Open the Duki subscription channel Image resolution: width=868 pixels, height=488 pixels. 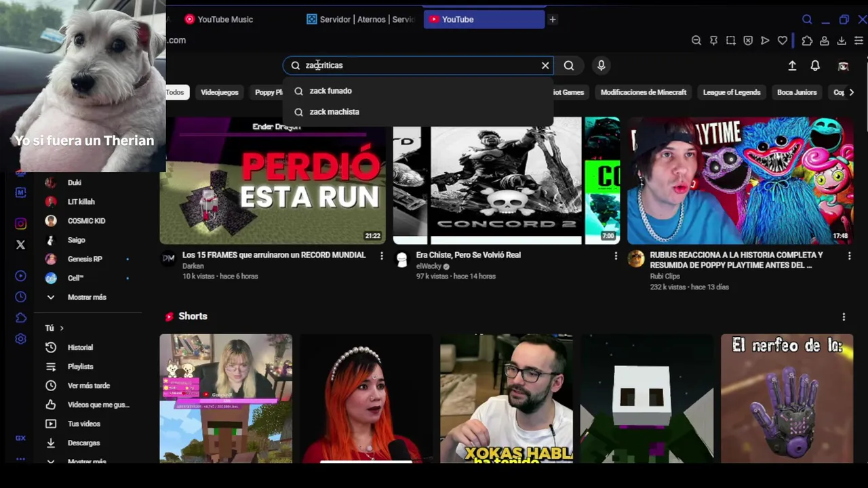click(x=75, y=182)
